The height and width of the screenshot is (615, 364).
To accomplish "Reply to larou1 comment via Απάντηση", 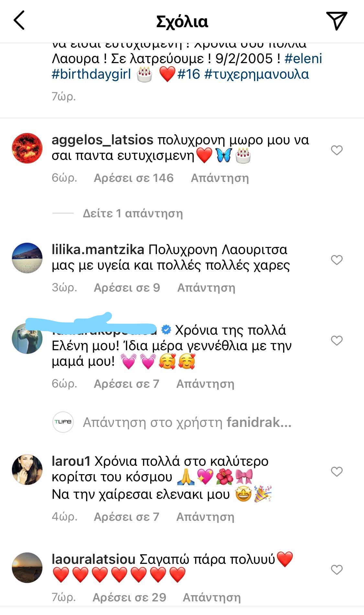I will click(205, 517).
